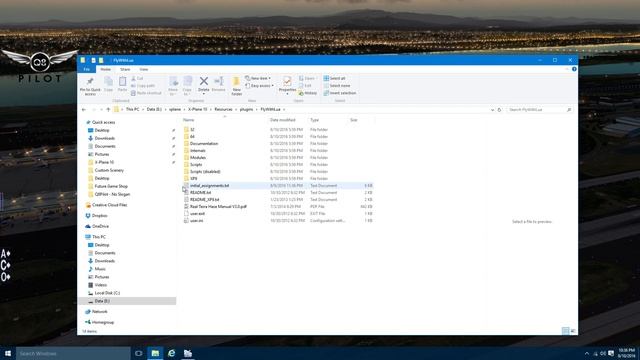This screenshot has width=640, height=360.
Task: Click Copy path in the Clipboard group
Action: [x=143, y=86]
